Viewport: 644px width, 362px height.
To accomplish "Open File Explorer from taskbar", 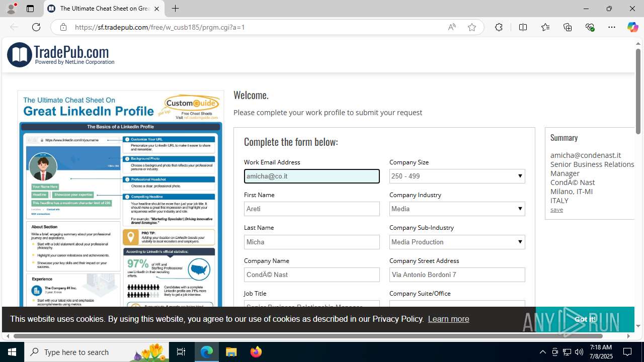I will [x=231, y=352].
